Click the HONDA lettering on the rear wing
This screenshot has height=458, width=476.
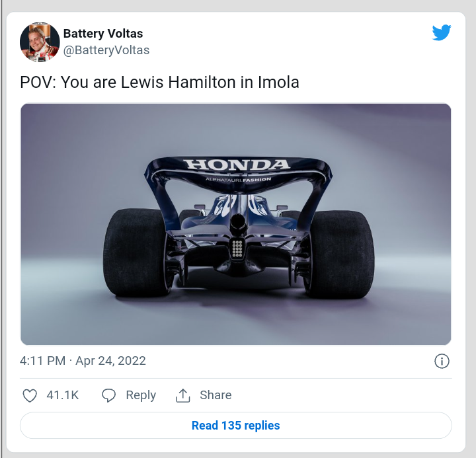click(x=236, y=165)
